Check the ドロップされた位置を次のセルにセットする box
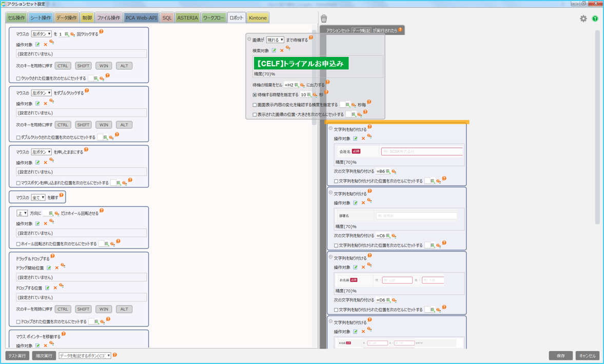The image size is (604, 364). [18, 322]
